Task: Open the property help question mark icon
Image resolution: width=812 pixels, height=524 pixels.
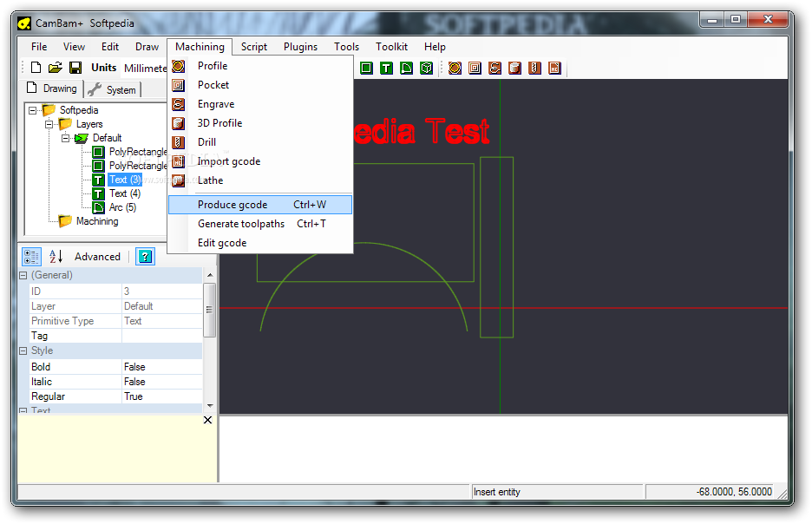Action: pyautogui.click(x=146, y=256)
